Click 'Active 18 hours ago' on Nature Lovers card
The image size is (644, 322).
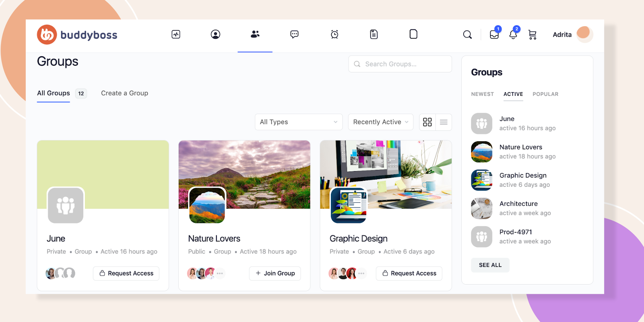pyautogui.click(x=268, y=252)
